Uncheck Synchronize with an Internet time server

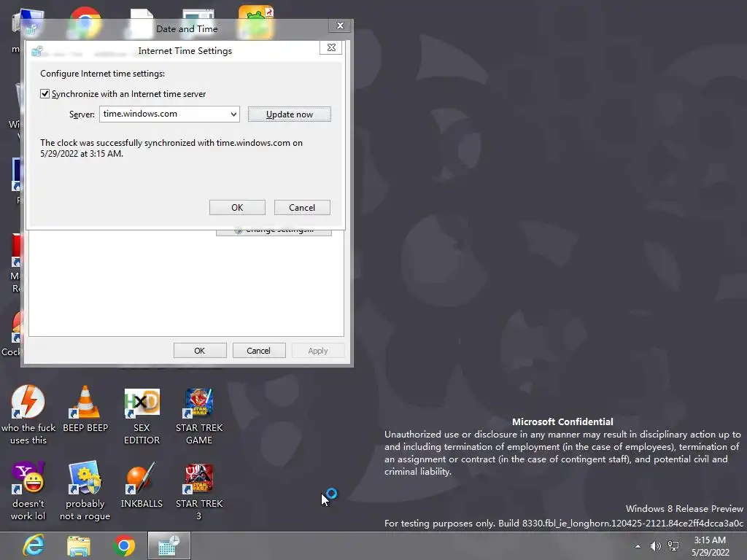[x=44, y=94]
